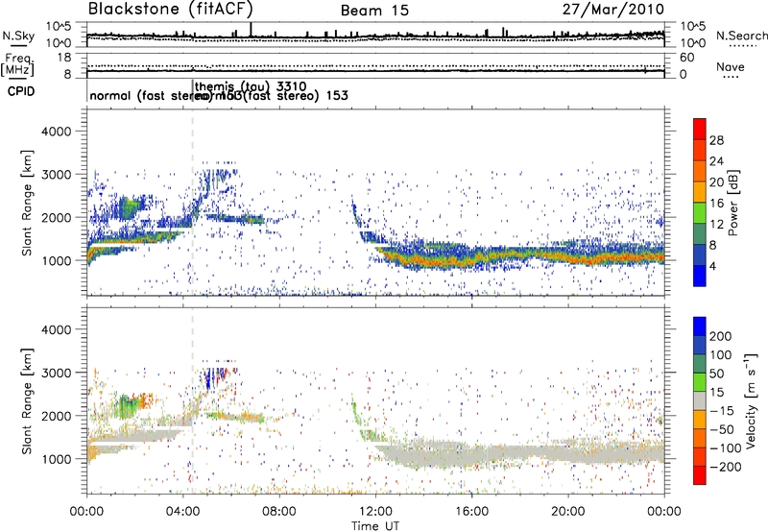768x532 pixels.
Task: Click the blue bottom of the power colorbar
Action: point(700,277)
